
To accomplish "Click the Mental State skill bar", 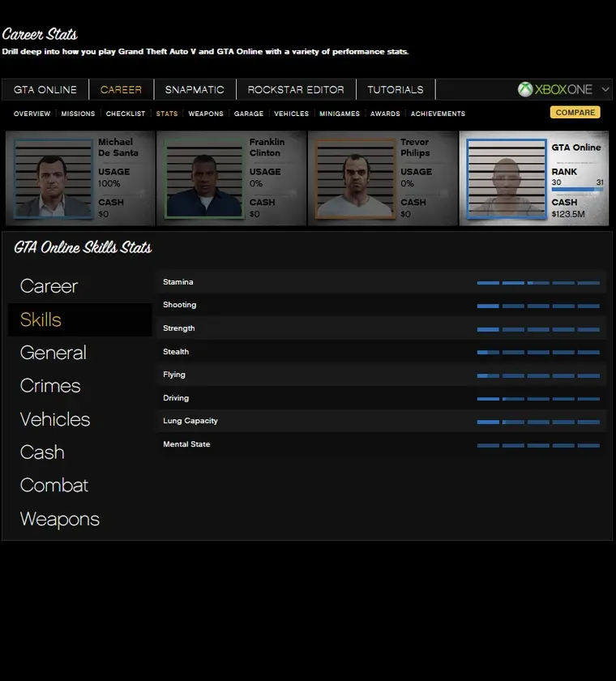I will pyautogui.click(x=538, y=446).
